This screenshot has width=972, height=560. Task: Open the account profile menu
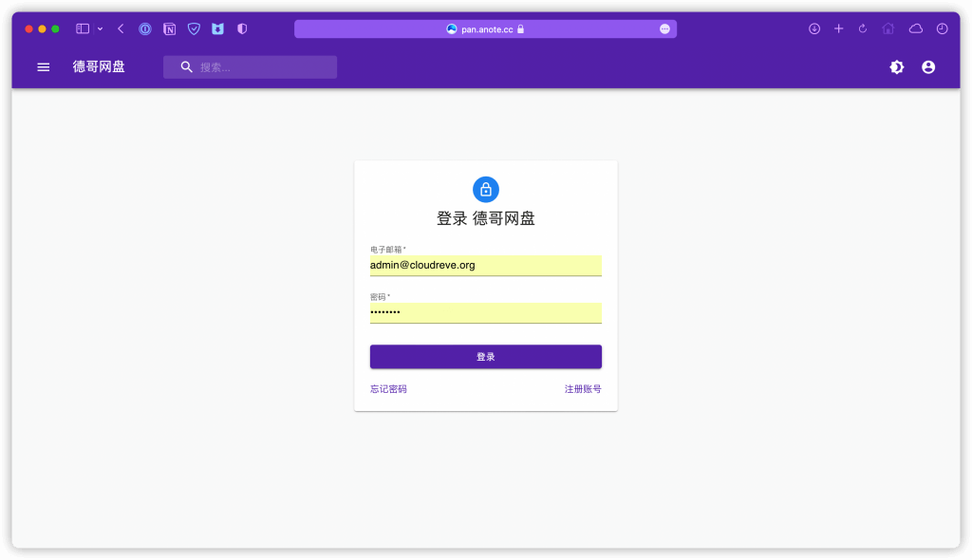[x=927, y=66]
